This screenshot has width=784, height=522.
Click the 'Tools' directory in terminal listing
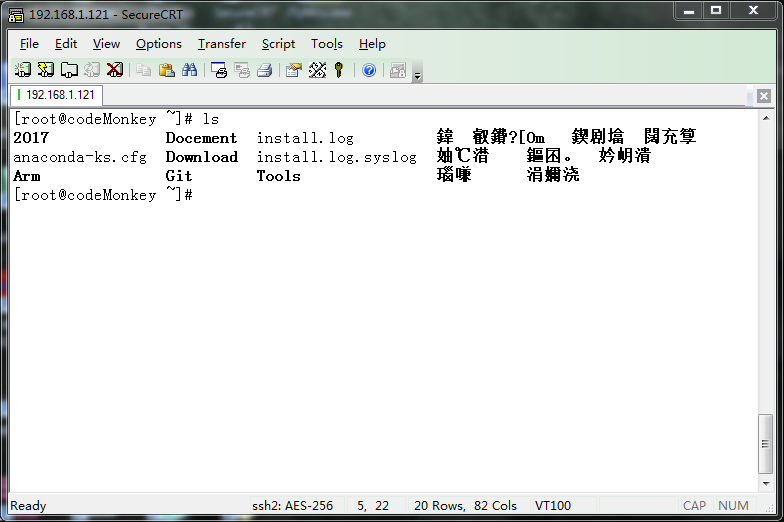point(278,176)
